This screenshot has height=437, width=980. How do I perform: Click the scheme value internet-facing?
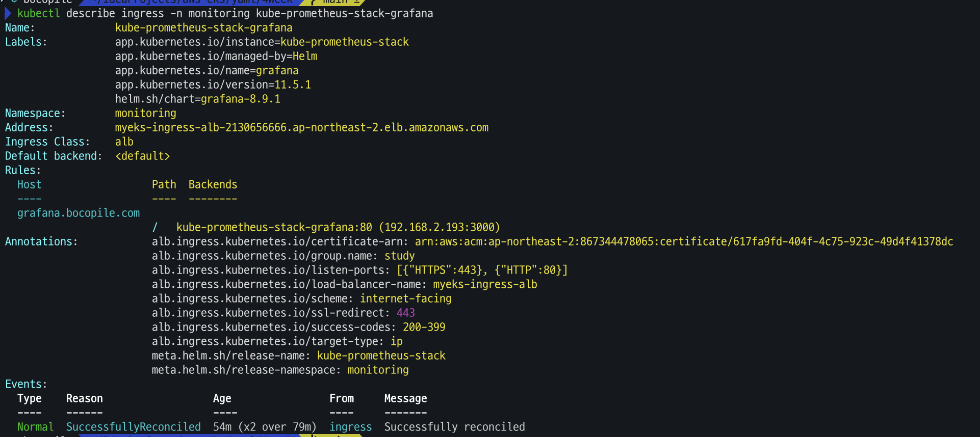point(406,298)
